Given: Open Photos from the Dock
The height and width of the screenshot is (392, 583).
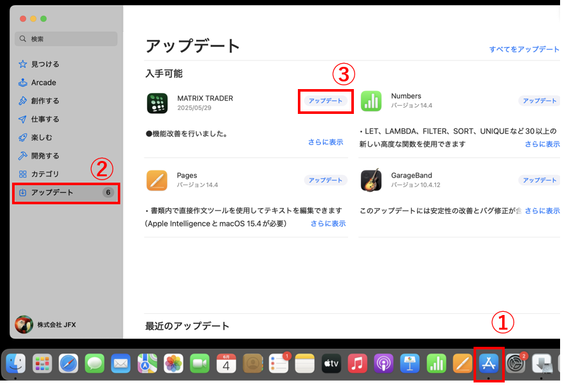Looking at the screenshot, I should point(173,363).
